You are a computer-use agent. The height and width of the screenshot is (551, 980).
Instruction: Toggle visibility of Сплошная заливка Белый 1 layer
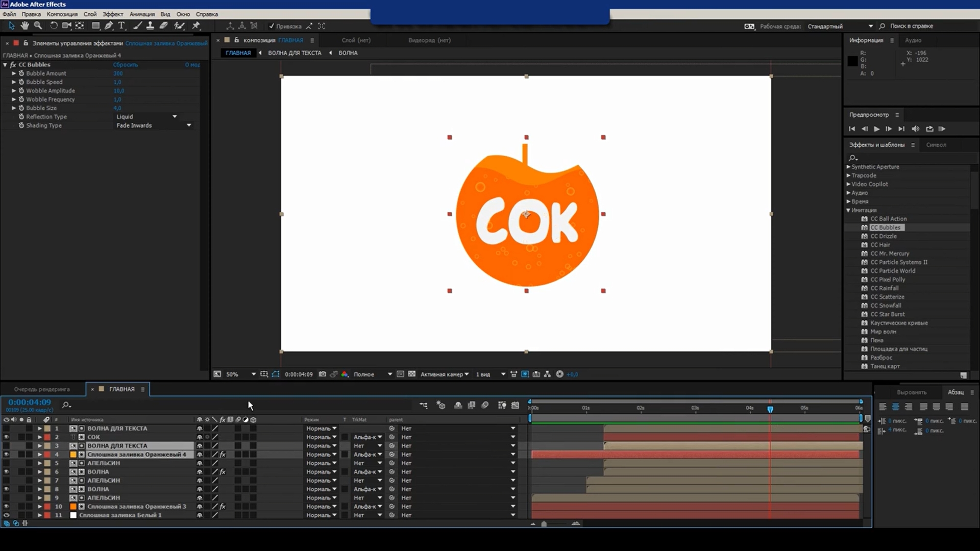pos(6,515)
